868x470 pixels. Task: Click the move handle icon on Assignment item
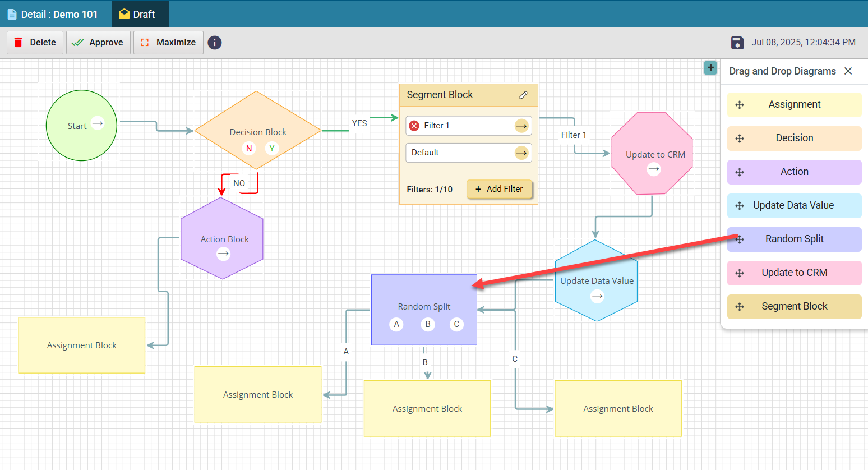[740, 105]
